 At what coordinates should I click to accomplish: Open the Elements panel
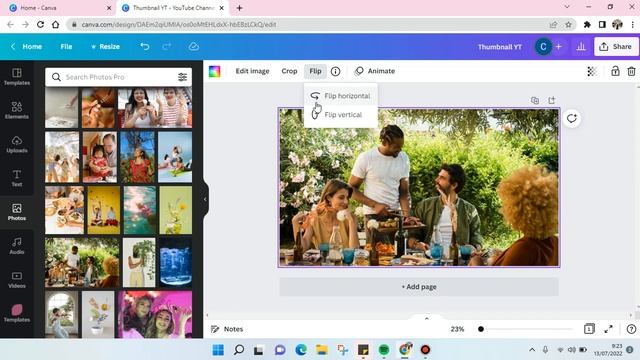click(17, 111)
